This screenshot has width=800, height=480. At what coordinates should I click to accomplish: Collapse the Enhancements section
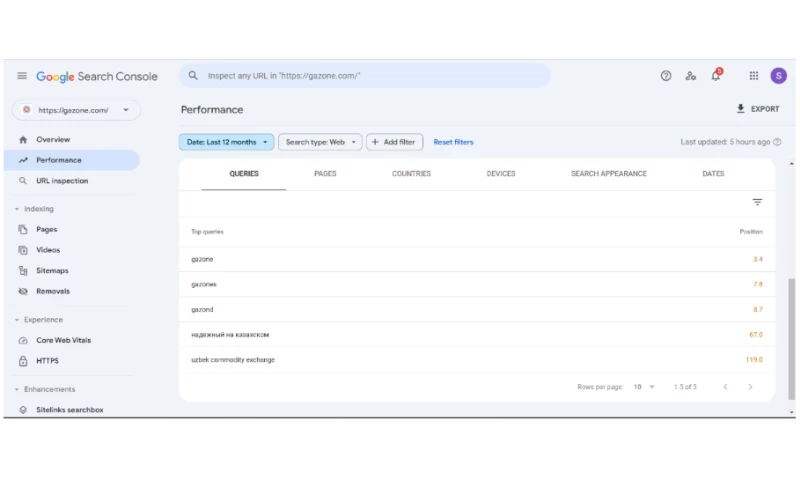(x=17, y=389)
